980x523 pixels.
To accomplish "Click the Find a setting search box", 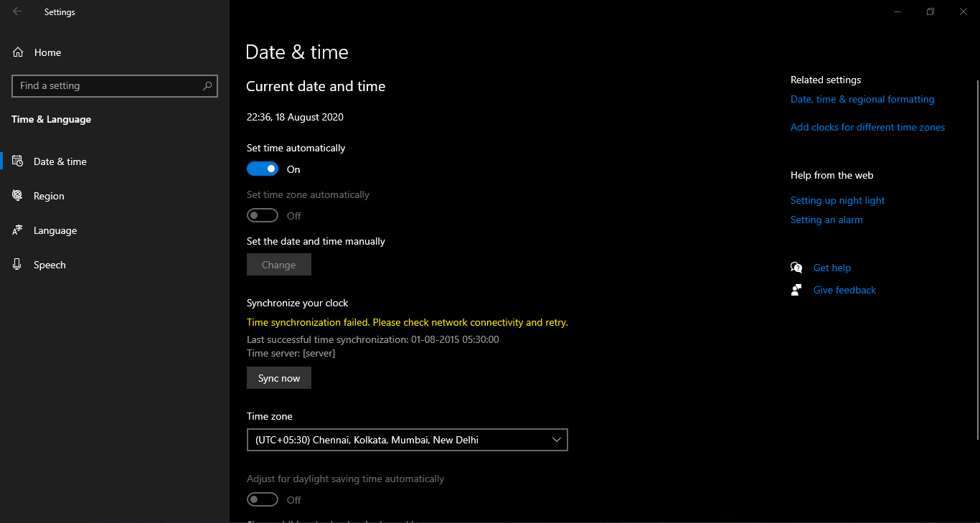I will click(115, 85).
